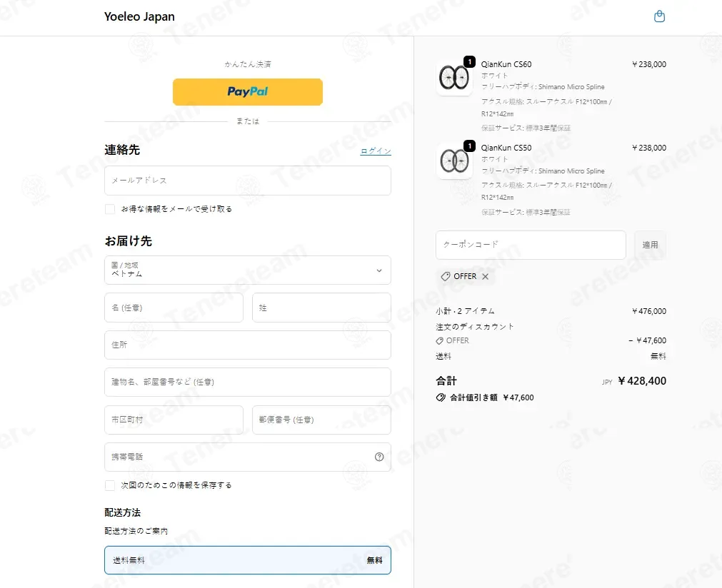Click quantity badge on QianKun CS60
The width and height of the screenshot is (722, 588).
[469, 61]
